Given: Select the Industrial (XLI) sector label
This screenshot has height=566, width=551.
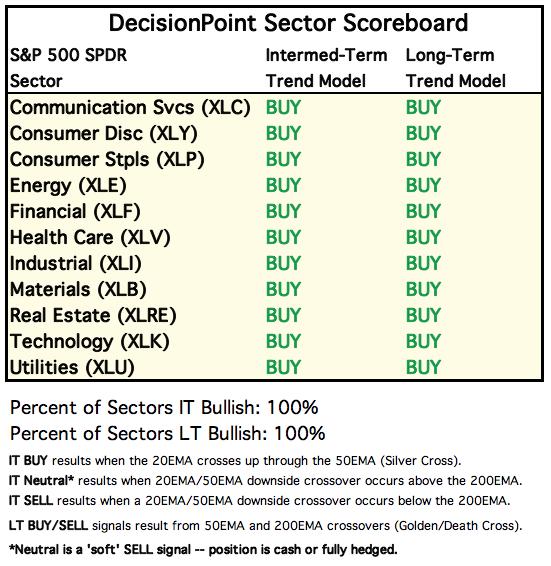Looking at the screenshot, I should [75, 264].
